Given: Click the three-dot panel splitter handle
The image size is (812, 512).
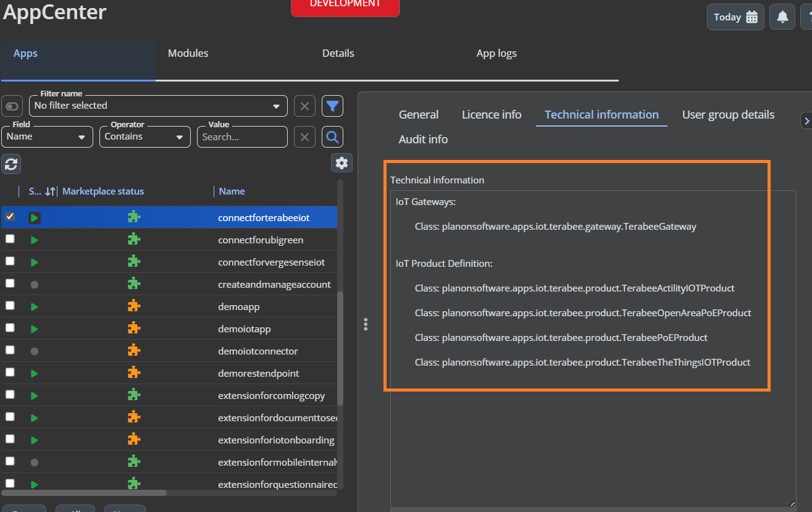Looking at the screenshot, I should 366,324.
